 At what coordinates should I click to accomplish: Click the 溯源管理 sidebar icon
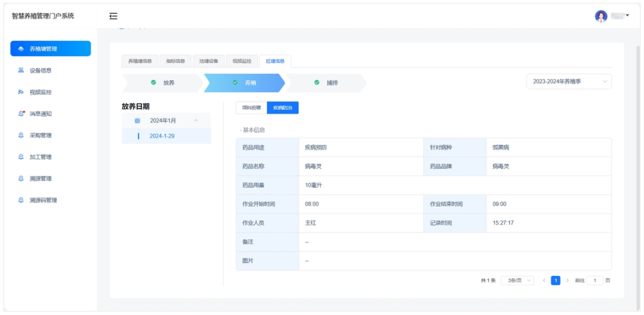click(x=21, y=179)
